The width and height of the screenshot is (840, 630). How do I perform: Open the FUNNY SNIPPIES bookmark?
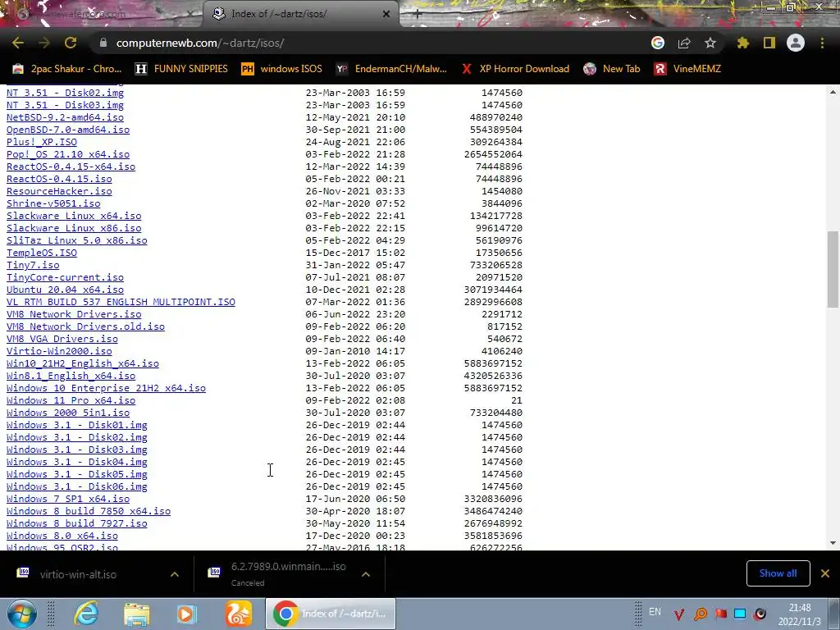click(x=181, y=69)
